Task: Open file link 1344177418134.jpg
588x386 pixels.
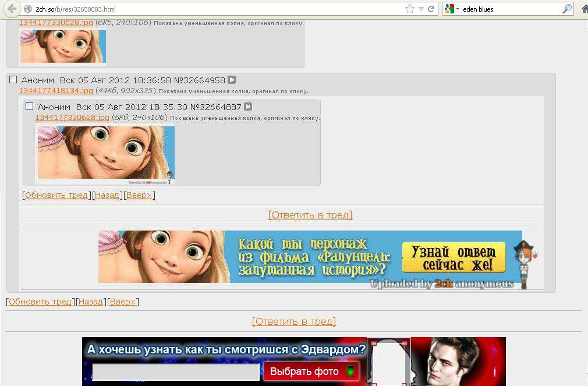Action: pos(56,90)
